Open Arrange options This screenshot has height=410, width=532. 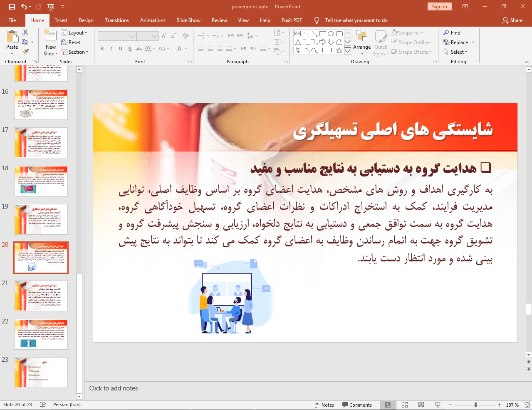coord(362,42)
